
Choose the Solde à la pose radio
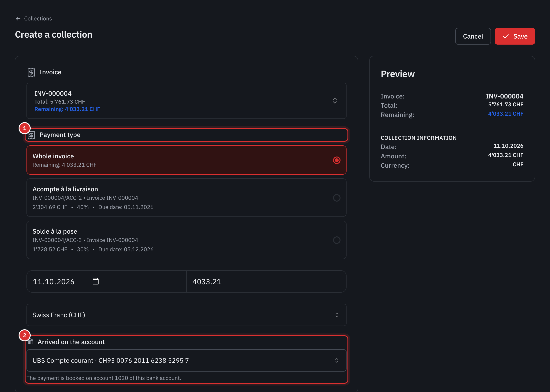coord(337,240)
